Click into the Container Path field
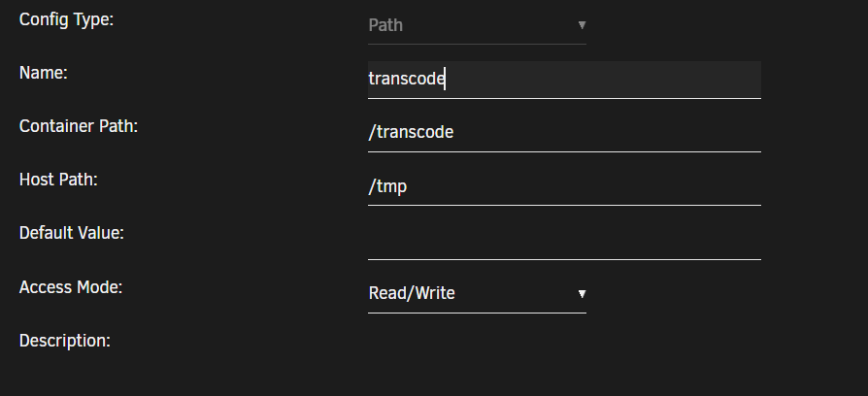 pyautogui.click(x=564, y=133)
